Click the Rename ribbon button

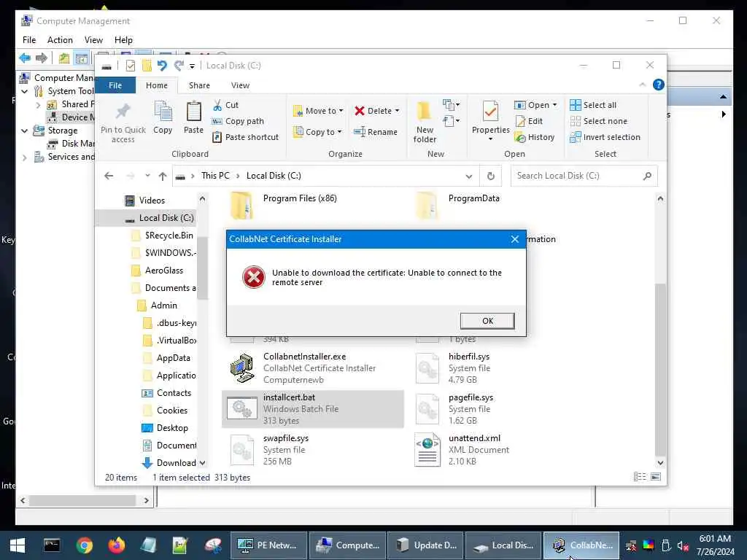376,132
